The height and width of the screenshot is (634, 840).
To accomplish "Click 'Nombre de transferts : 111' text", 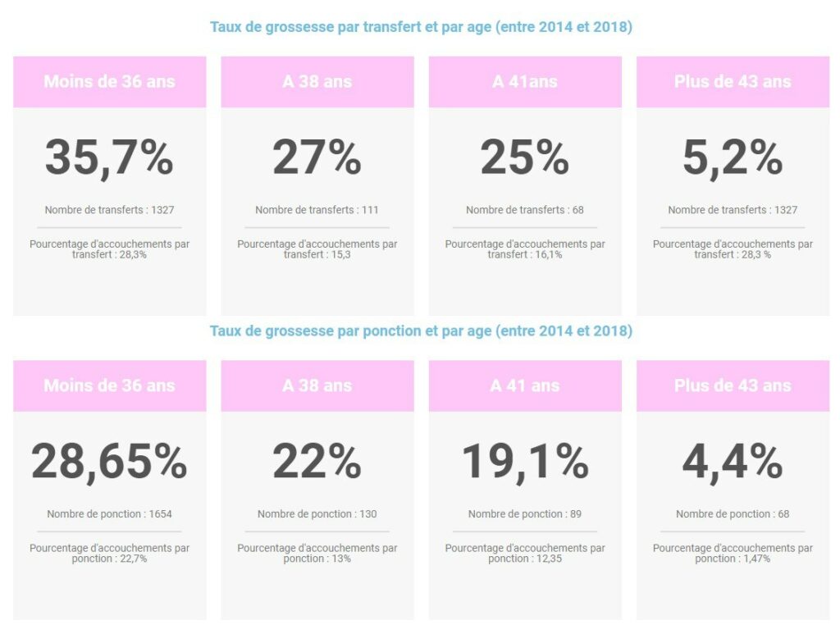I will tap(317, 210).
